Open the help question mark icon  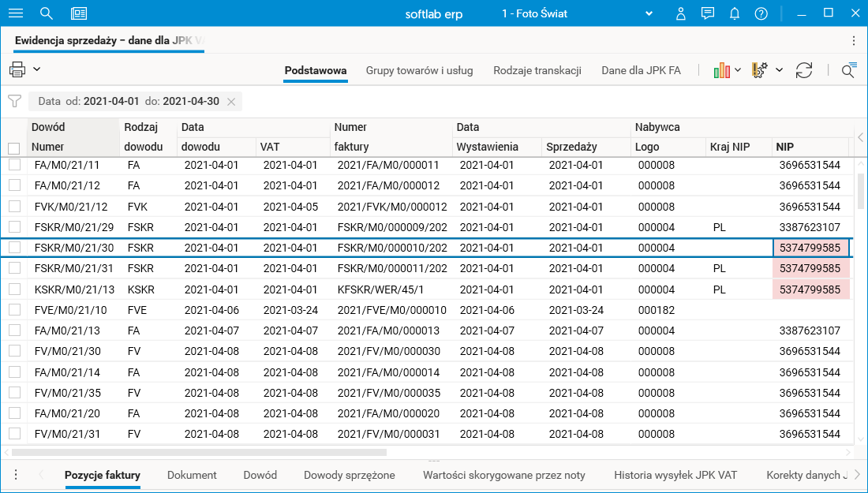pos(761,14)
